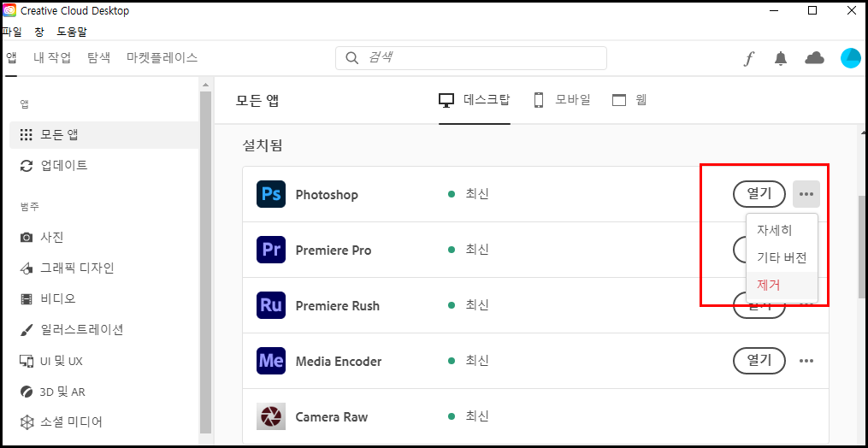This screenshot has height=448, width=868.
Task: Click the 소셜 미디어 icon
Action: (x=26, y=422)
